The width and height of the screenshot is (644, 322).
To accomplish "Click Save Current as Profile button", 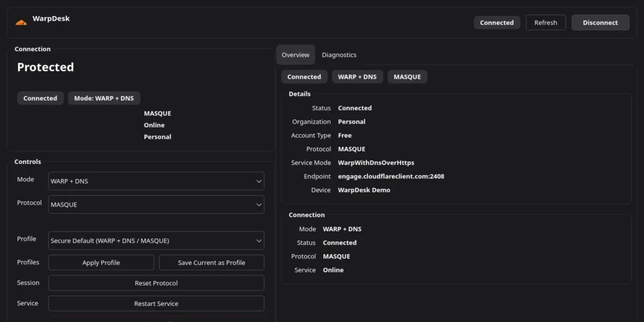I will 211,262.
